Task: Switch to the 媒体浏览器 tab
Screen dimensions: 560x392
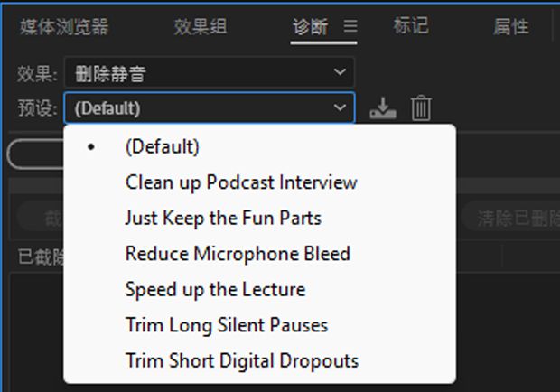Action: pyautogui.click(x=64, y=27)
